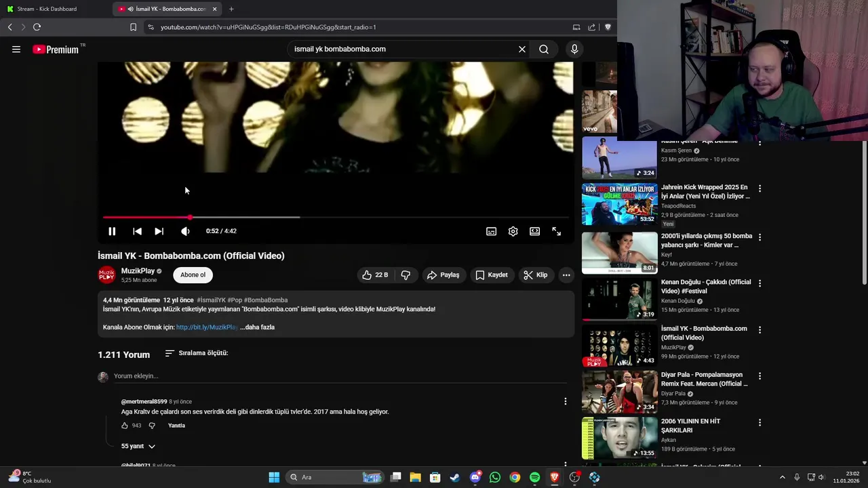Open Kenan Doğulu - Çakkıdı video title
This screenshot has height=488, width=868.
coord(706,287)
